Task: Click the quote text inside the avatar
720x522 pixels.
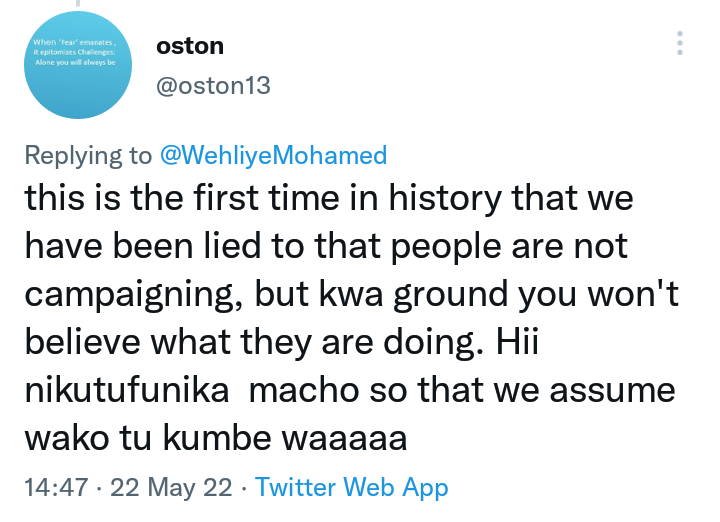Action: pos(75,52)
